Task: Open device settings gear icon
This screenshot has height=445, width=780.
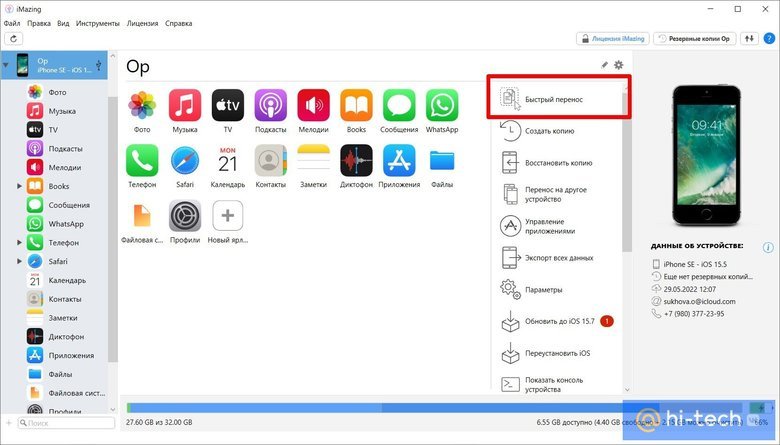Action: pos(618,65)
